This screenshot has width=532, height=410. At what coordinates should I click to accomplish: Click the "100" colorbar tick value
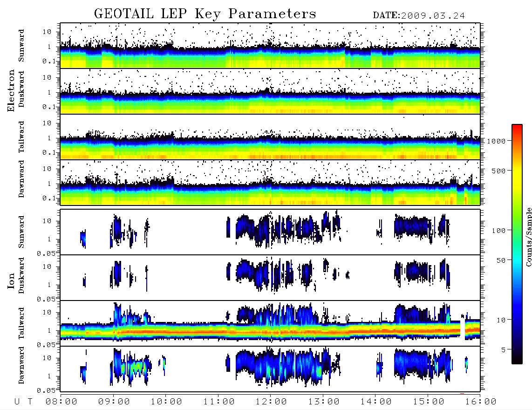[x=498, y=231]
